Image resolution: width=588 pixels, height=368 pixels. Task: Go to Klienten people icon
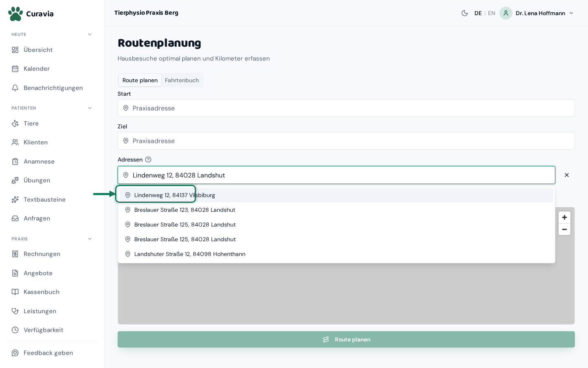coord(15,142)
